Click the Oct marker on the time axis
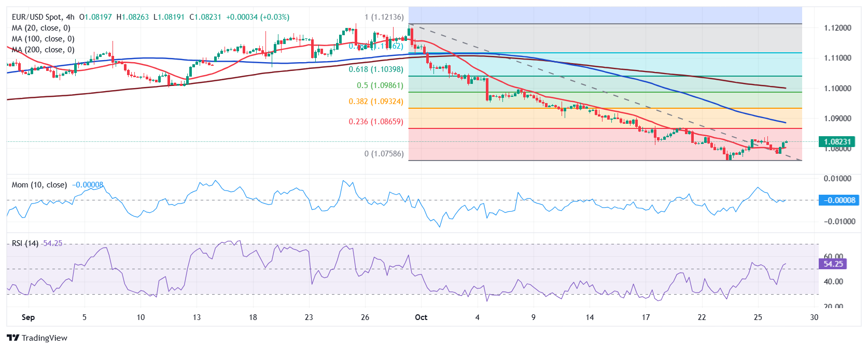The width and height of the screenshot is (868, 349). [421, 317]
